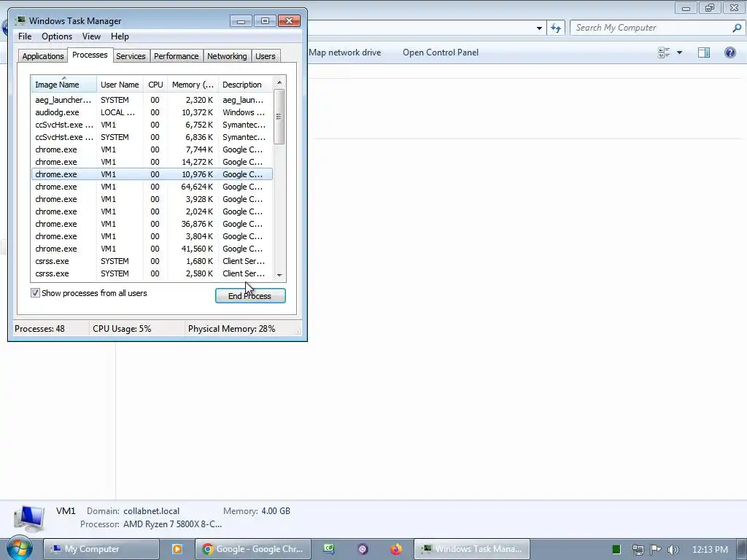747x560 pixels.
Task: Open the network tray icon
Action: coord(638,550)
